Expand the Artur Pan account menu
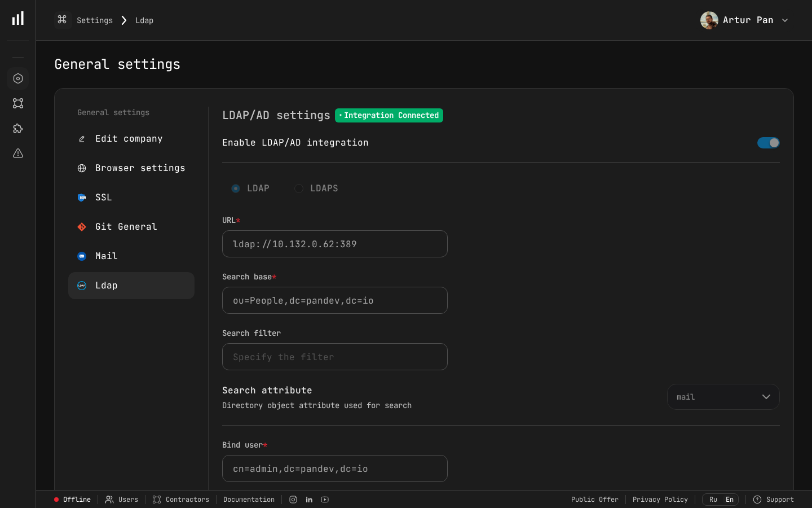The width and height of the screenshot is (812, 508). point(744,20)
